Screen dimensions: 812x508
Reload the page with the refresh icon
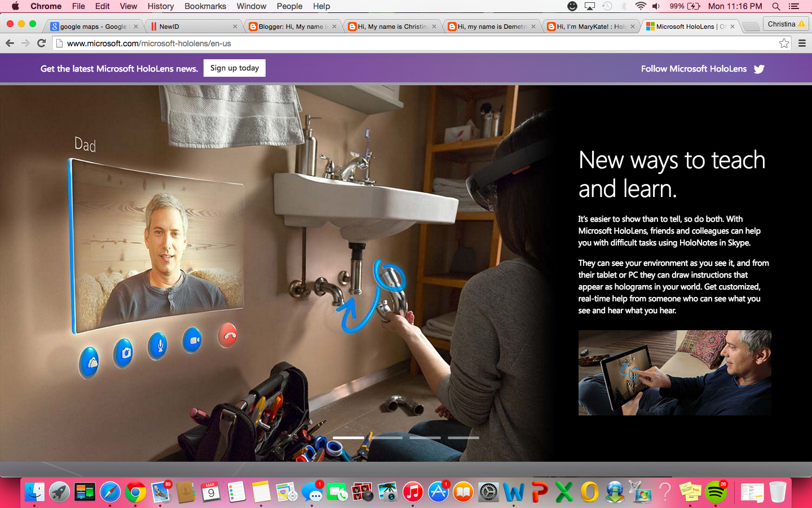[x=41, y=43]
